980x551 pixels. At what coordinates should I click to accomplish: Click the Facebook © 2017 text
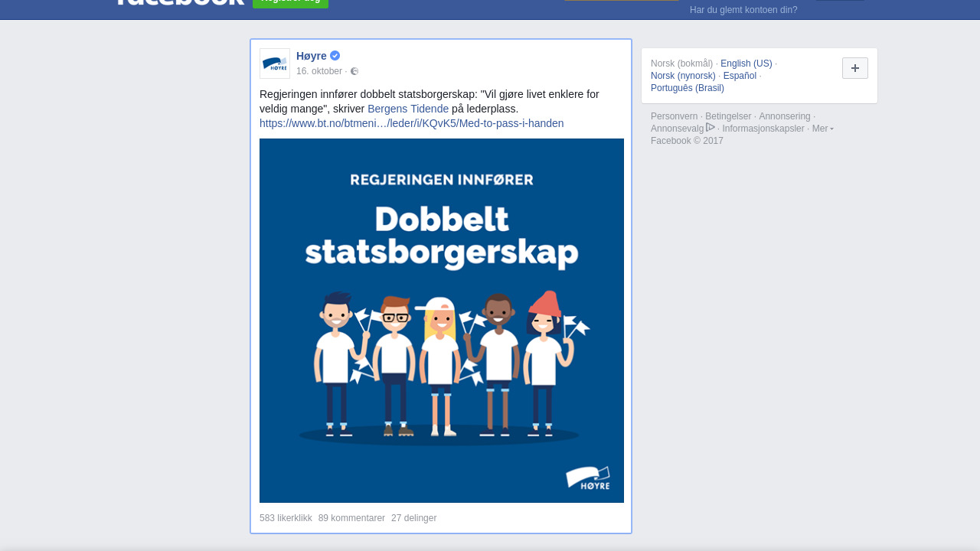[687, 141]
